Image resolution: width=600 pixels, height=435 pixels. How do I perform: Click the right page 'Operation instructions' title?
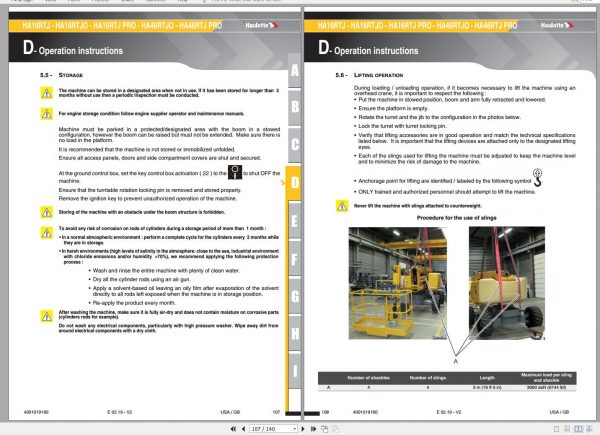[376, 51]
